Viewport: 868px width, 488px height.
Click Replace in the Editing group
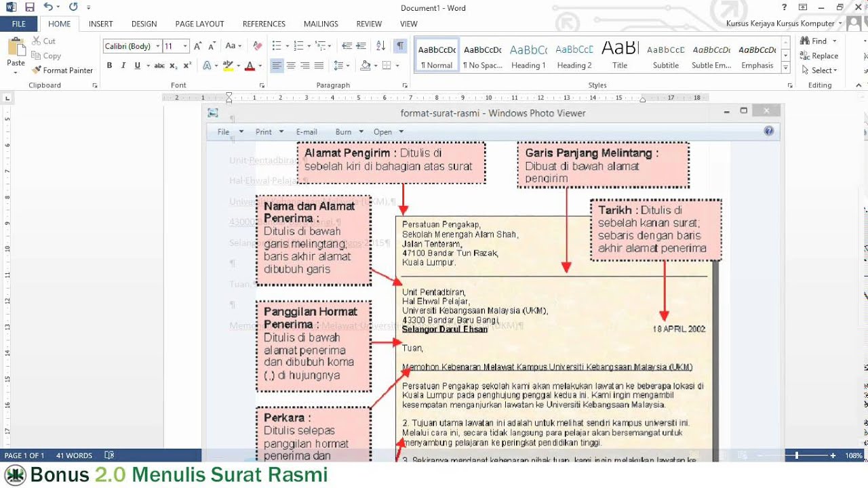click(819, 56)
